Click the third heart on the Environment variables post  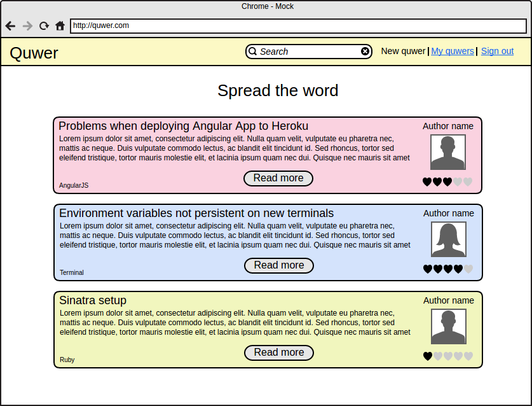[448, 269]
